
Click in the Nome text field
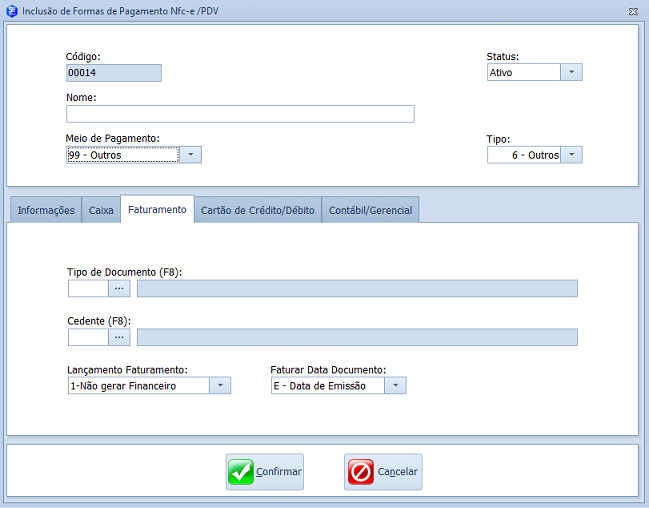[240, 114]
